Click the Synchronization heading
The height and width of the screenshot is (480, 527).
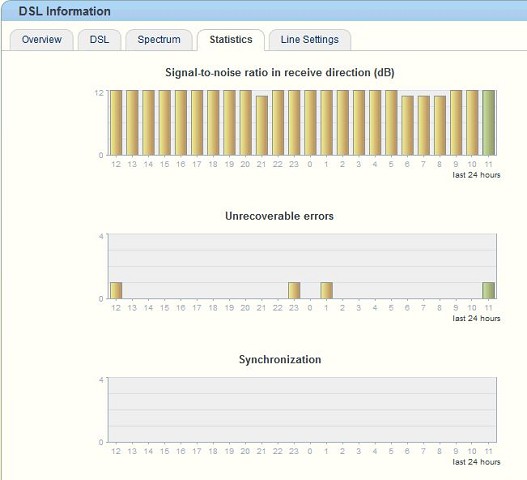pyautogui.click(x=280, y=360)
